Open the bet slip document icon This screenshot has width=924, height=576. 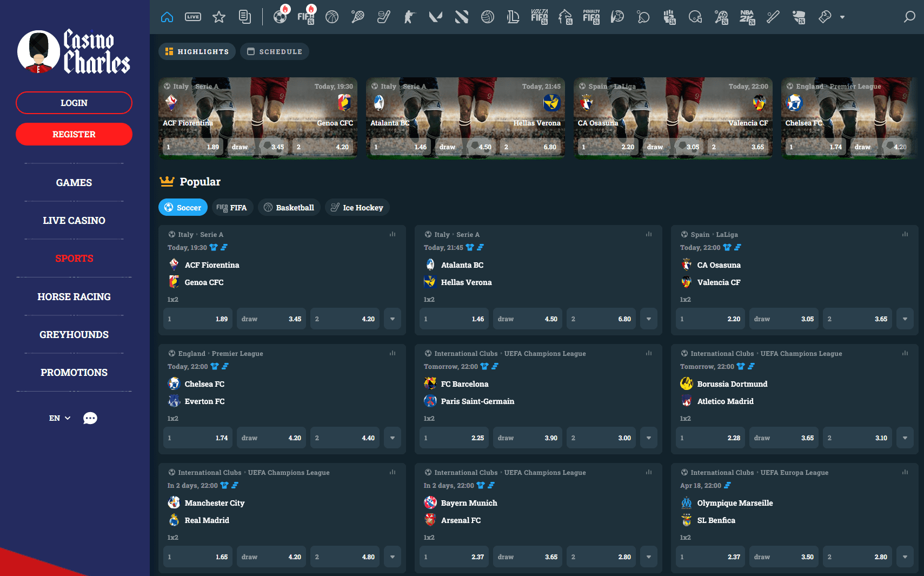point(245,17)
